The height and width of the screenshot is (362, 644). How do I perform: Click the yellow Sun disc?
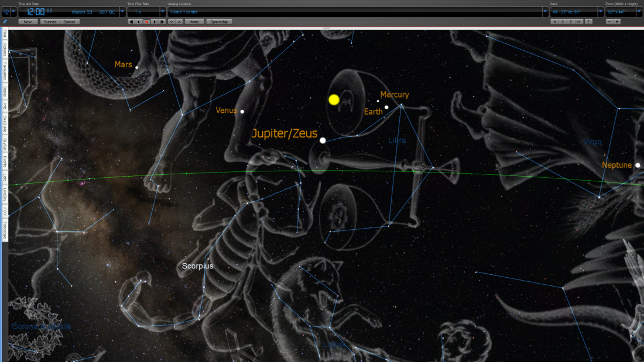point(334,100)
